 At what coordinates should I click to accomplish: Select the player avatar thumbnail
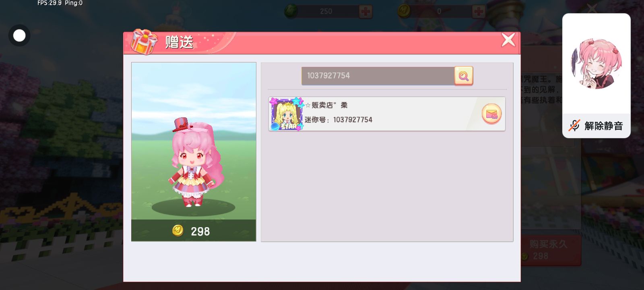click(x=286, y=114)
